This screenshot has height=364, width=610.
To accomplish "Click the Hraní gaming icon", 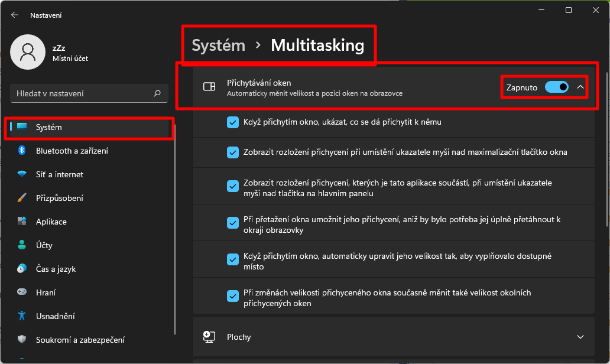I will coord(22,292).
